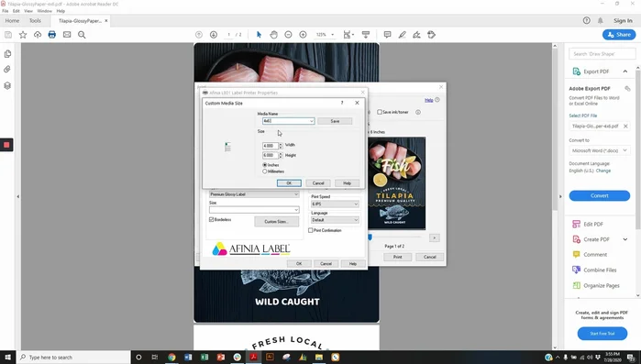
Task: Click the Save file toolbar icon
Action: [8, 35]
